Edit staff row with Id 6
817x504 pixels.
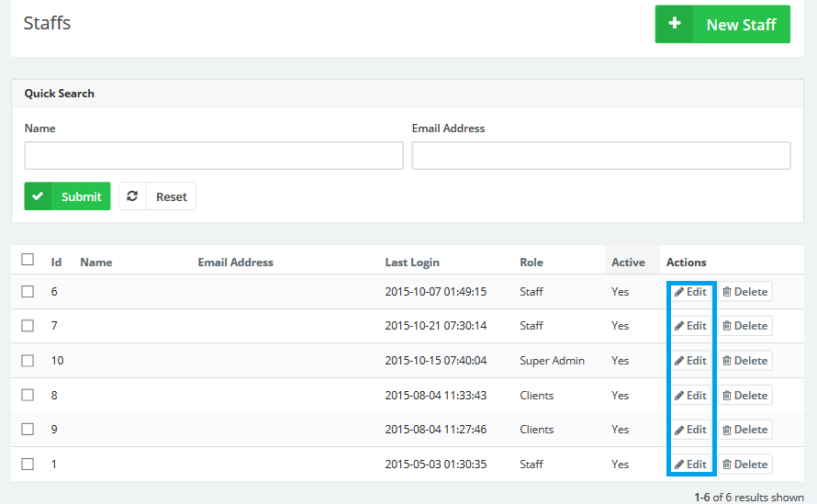(x=691, y=292)
